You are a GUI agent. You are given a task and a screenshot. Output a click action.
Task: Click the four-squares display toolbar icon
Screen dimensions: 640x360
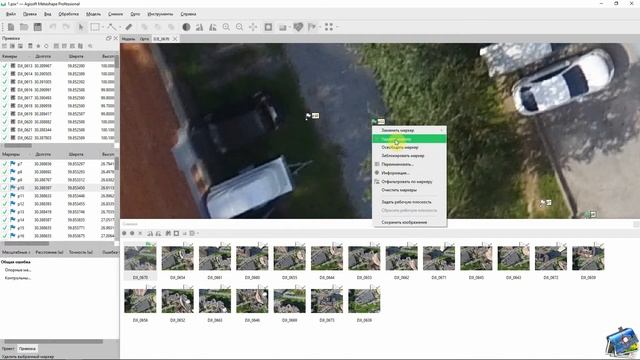point(329,27)
